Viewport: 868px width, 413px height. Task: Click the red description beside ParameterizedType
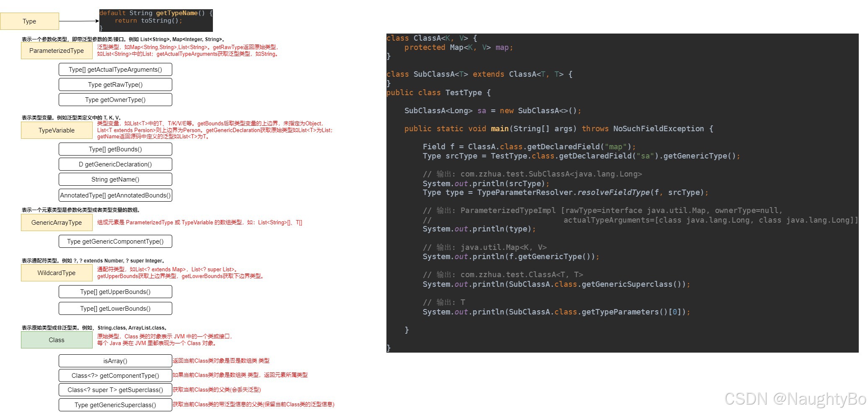click(x=188, y=50)
